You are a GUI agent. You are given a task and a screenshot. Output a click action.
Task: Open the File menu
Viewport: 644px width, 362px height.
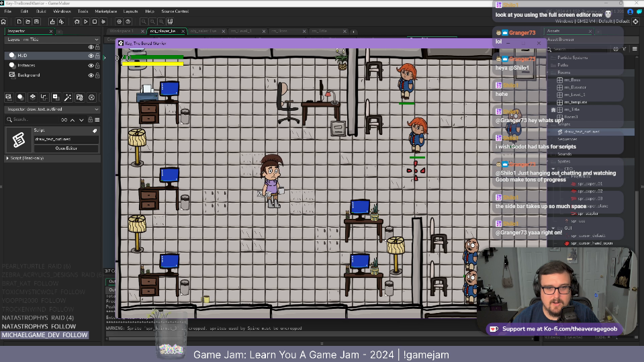pos(8,11)
